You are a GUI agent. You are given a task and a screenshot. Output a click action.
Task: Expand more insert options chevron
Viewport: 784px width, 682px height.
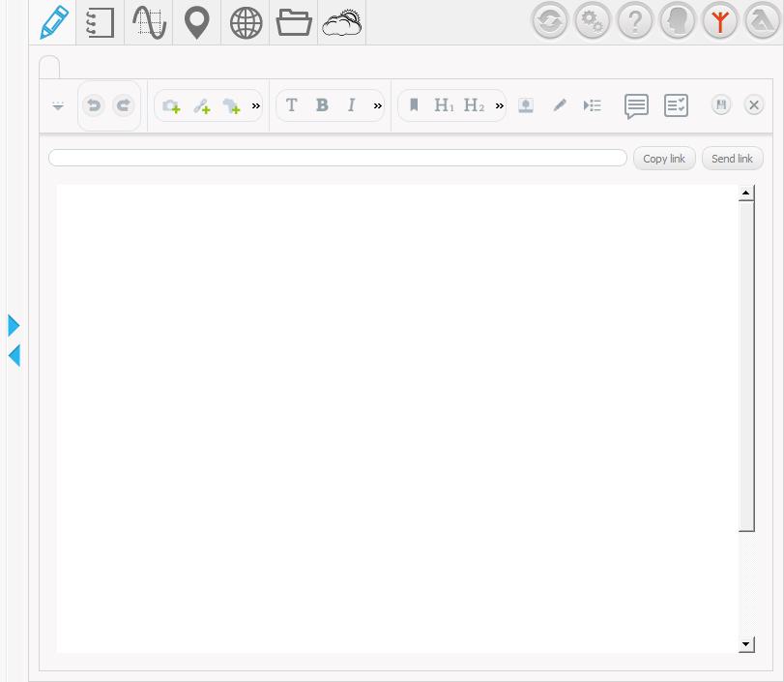coord(256,105)
